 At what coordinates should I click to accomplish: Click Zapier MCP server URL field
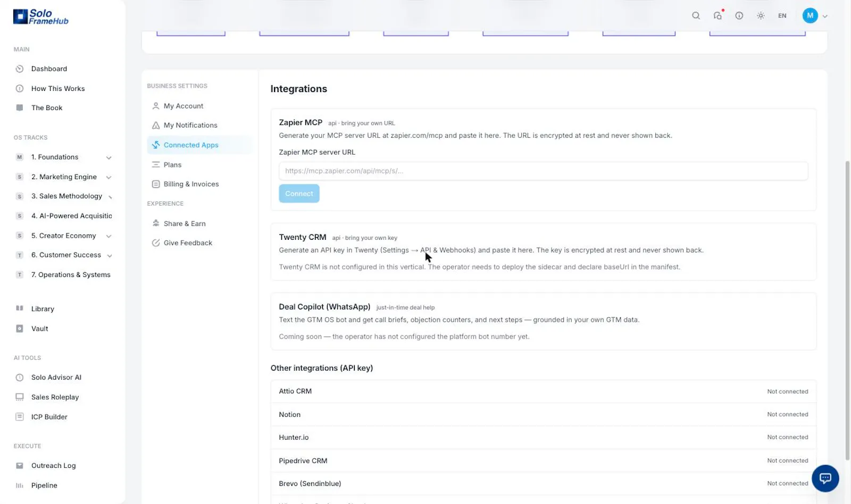click(x=543, y=171)
